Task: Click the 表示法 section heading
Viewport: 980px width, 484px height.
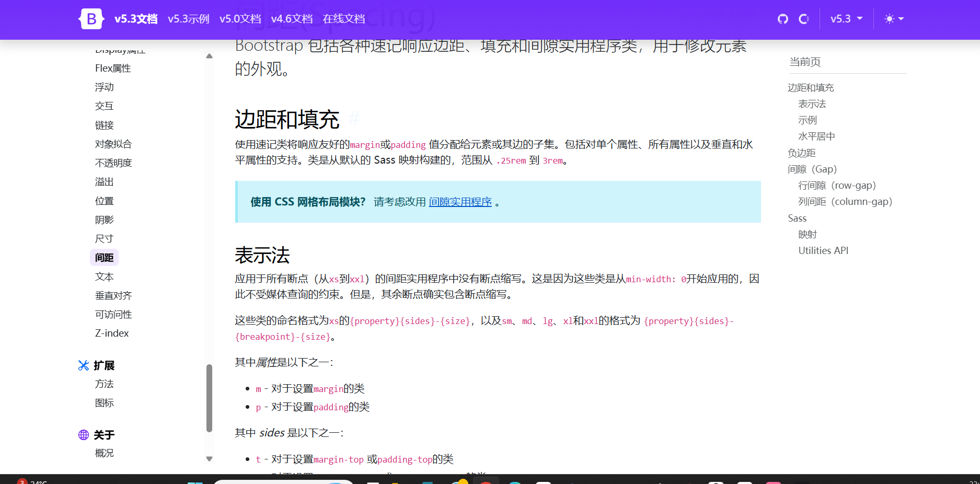Action: [262, 256]
